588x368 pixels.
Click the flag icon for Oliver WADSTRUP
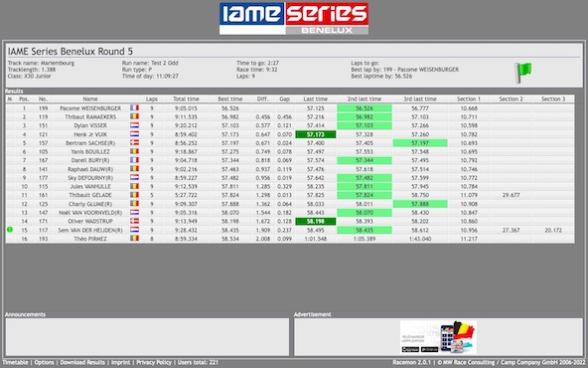click(134, 221)
